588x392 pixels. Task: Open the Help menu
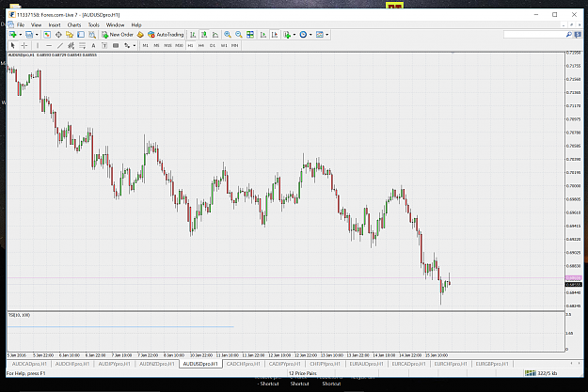136,25
